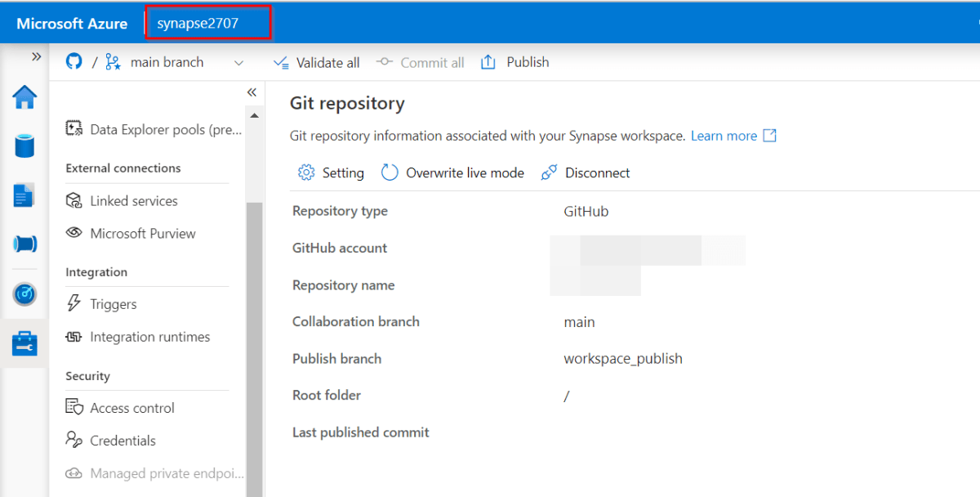The height and width of the screenshot is (497, 980).
Task: Click the External connections header
Action: click(123, 168)
